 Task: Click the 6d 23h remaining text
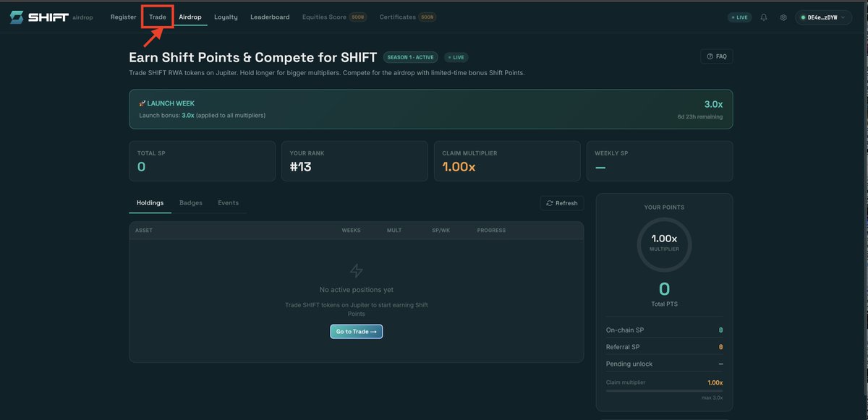click(699, 116)
